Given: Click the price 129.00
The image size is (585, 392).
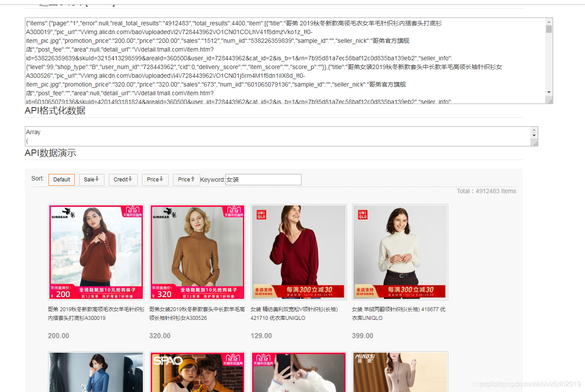Looking at the screenshot, I should 261,336.
